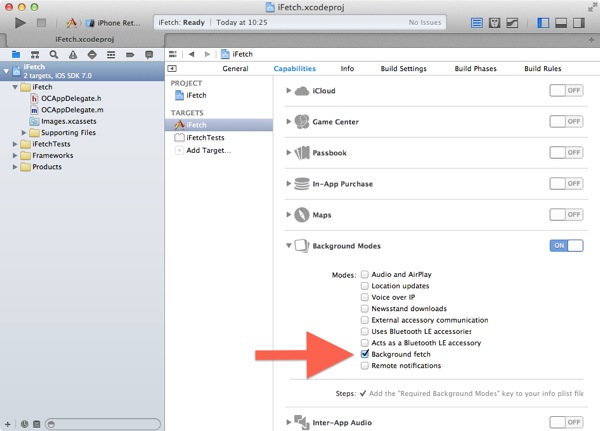
Task: Click the navigator filter field
Action: tap(103, 424)
